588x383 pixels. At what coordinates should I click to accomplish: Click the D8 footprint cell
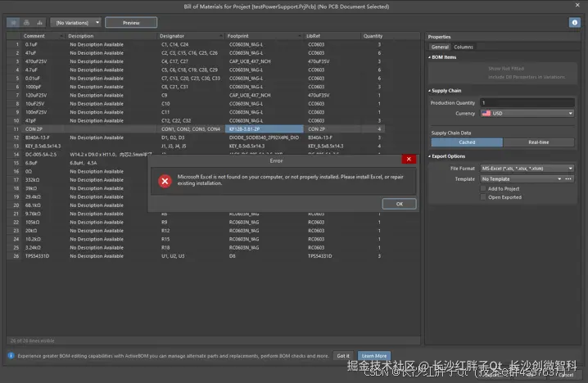265,256
